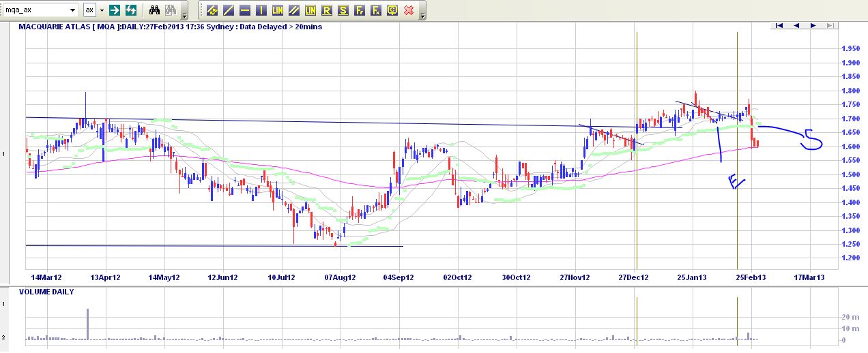This screenshot has height=353, width=868.
Task: Click the 07Aug12 date axis label
Action: tap(340, 278)
